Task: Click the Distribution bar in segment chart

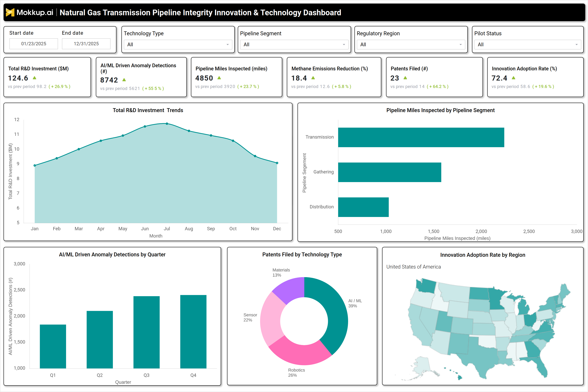Action: click(x=363, y=207)
